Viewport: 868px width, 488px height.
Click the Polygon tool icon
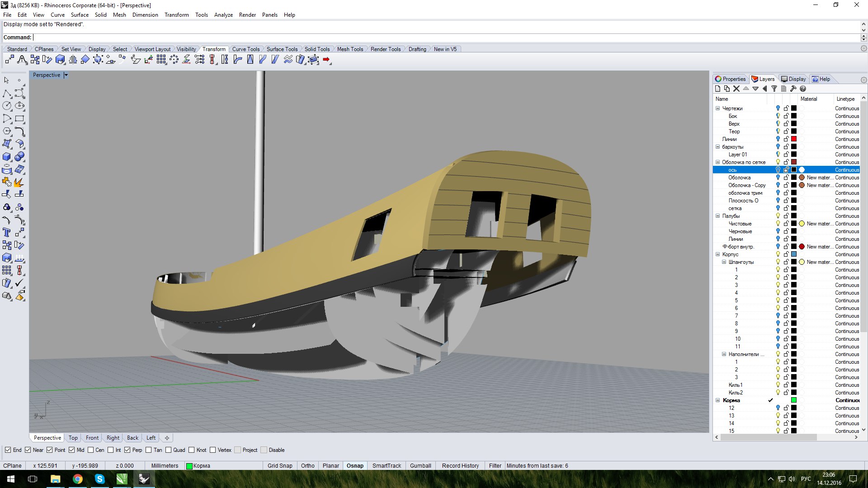click(x=7, y=131)
